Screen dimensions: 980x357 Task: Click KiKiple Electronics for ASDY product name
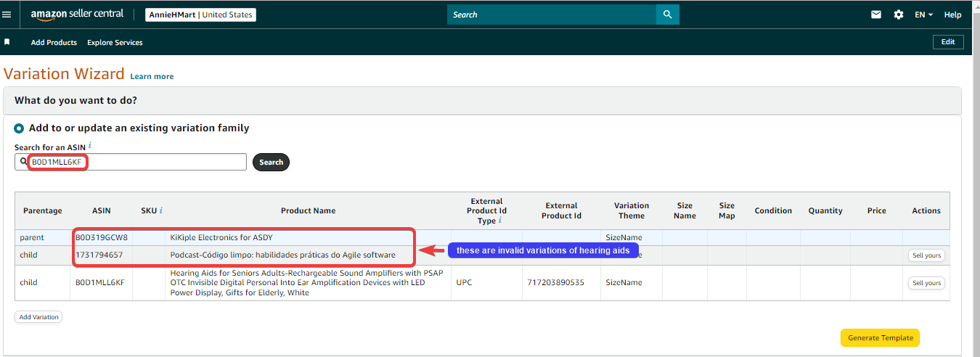coord(221,237)
